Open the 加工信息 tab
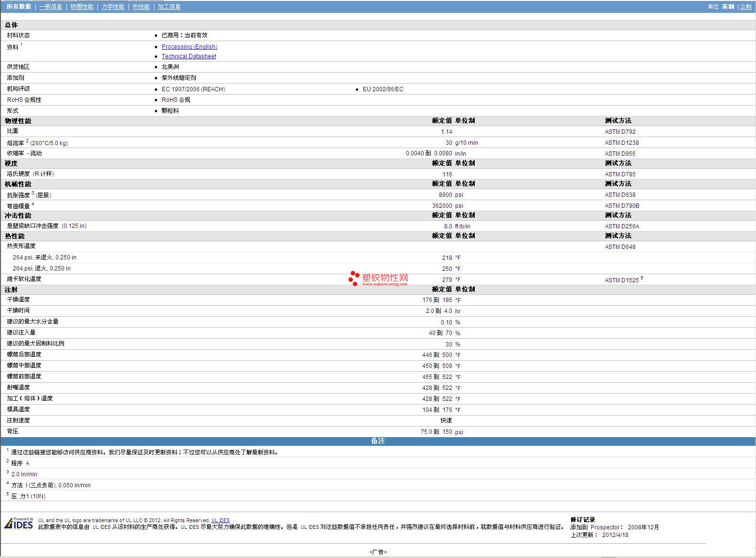 [x=169, y=7]
